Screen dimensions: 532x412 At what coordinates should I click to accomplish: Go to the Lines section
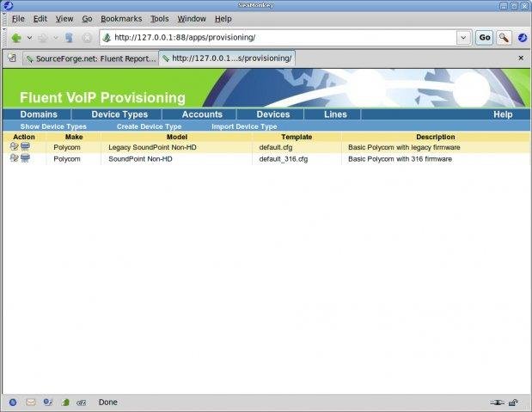(335, 114)
